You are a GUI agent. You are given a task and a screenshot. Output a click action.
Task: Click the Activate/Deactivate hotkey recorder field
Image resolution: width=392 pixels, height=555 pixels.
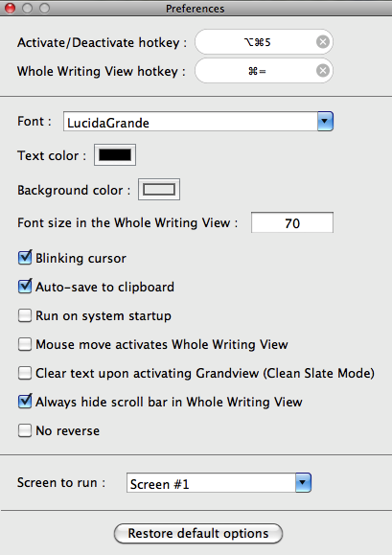pos(264,42)
